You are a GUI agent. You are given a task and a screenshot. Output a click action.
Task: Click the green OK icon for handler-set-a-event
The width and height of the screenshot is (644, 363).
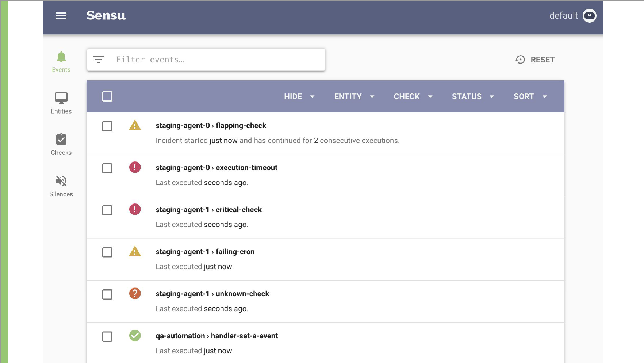(135, 336)
